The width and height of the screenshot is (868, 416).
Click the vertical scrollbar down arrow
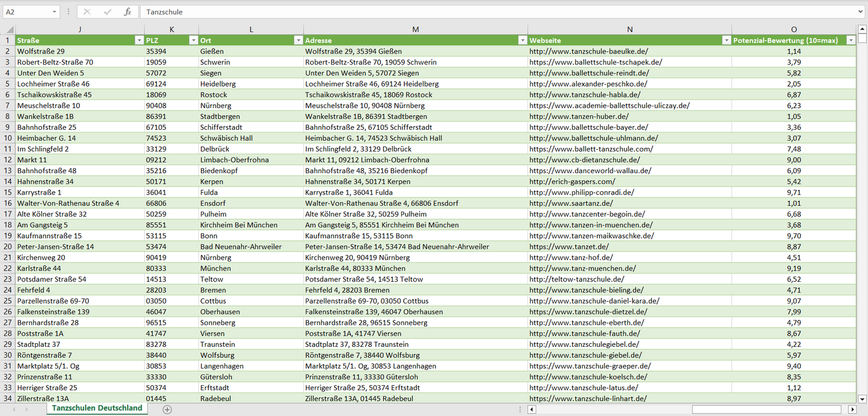coord(862,398)
